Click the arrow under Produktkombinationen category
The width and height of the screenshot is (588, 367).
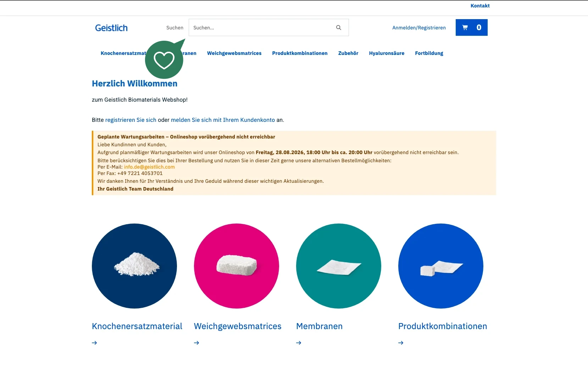tap(401, 343)
